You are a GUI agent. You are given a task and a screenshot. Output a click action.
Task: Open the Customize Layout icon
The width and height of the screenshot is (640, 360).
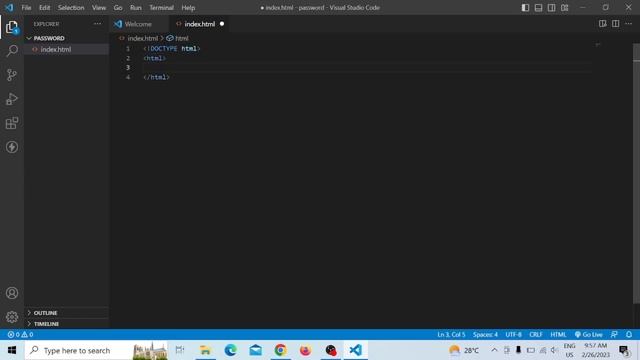tap(564, 8)
